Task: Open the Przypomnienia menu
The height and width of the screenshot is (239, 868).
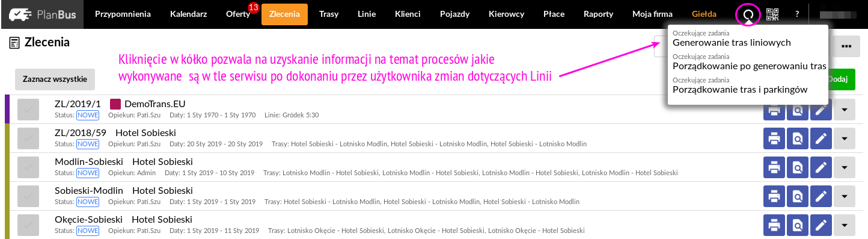Action: 123,14
